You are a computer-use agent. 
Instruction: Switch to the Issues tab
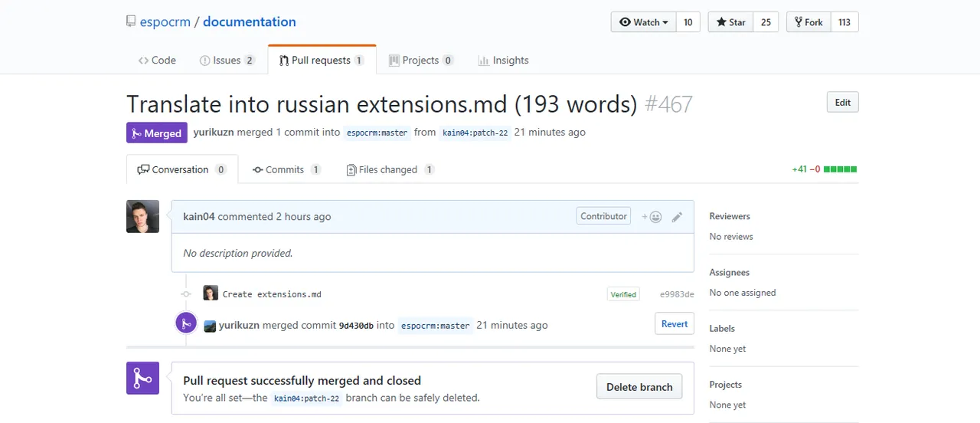[x=227, y=60]
